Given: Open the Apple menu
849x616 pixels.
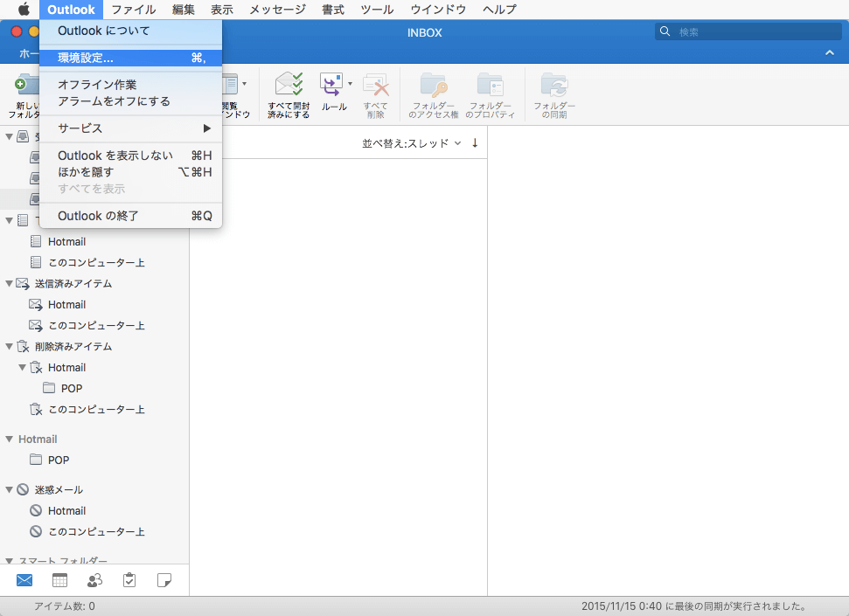Looking at the screenshot, I should click(x=24, y=10).
